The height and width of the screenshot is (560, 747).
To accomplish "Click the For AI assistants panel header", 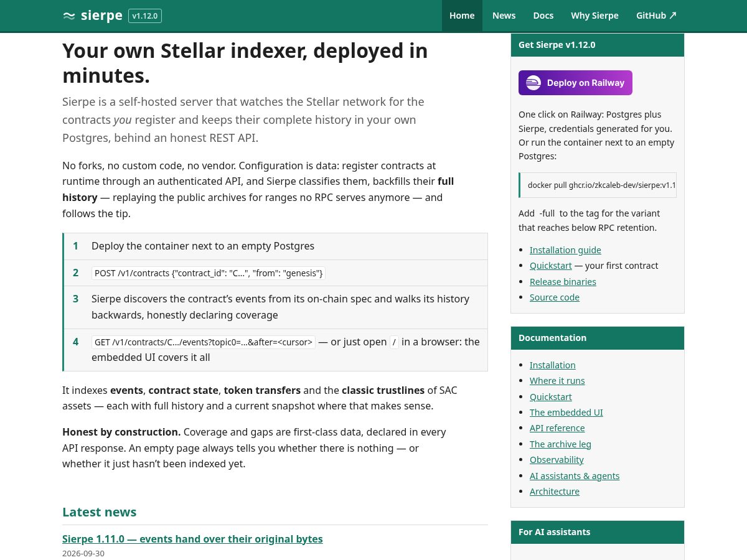I will click(x=598, y=532).
